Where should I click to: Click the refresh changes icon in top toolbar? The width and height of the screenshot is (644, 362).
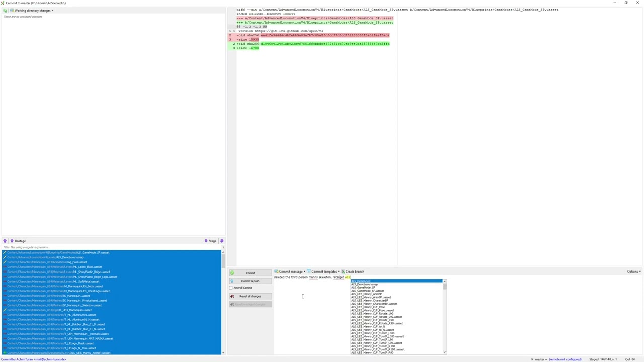tap(5, 10)
